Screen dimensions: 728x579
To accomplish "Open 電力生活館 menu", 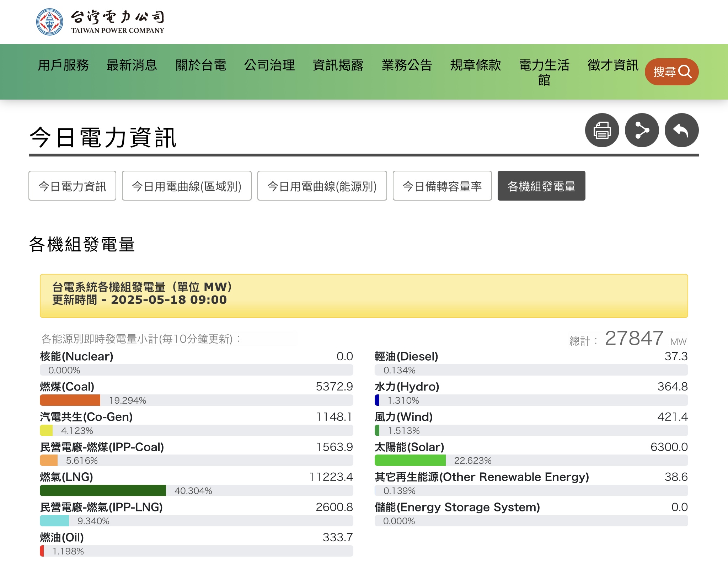I will pyautogui.click(x=544, y=72).
